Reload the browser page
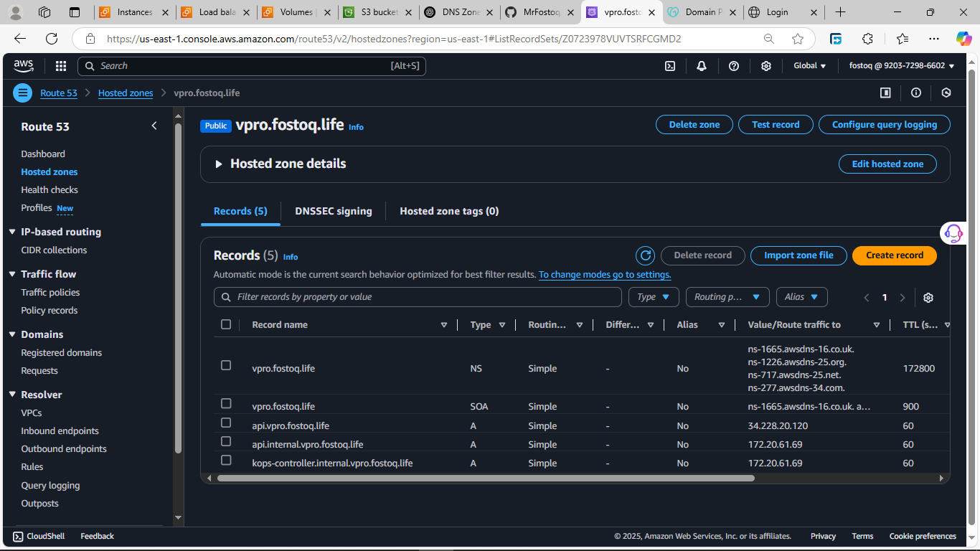This screenshot has width=980, height=551. (x=52, y=39)
